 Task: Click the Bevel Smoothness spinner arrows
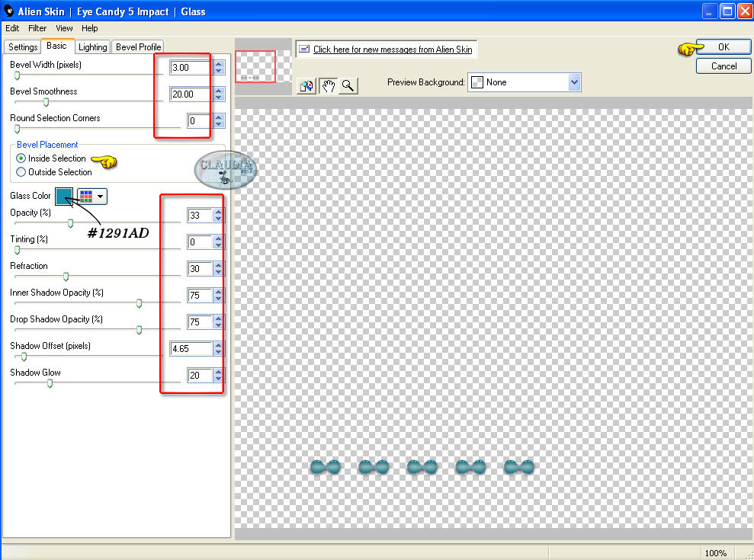pos(219,94)
